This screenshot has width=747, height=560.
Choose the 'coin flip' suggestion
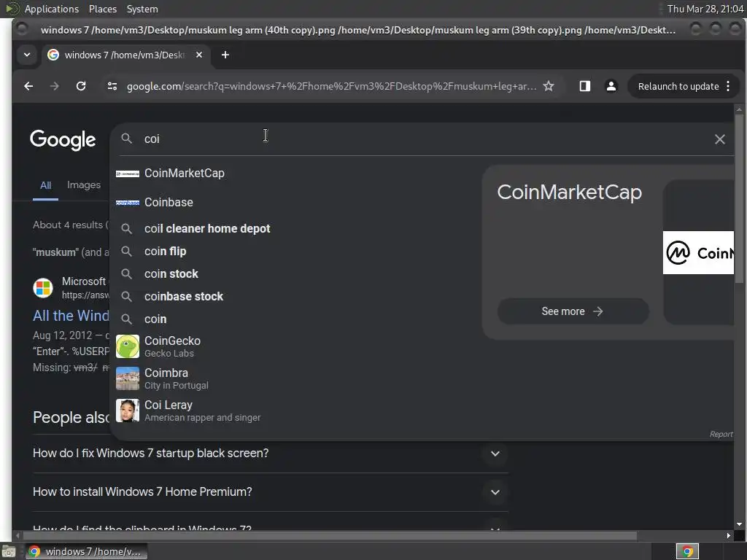click(x=295, y=252)
